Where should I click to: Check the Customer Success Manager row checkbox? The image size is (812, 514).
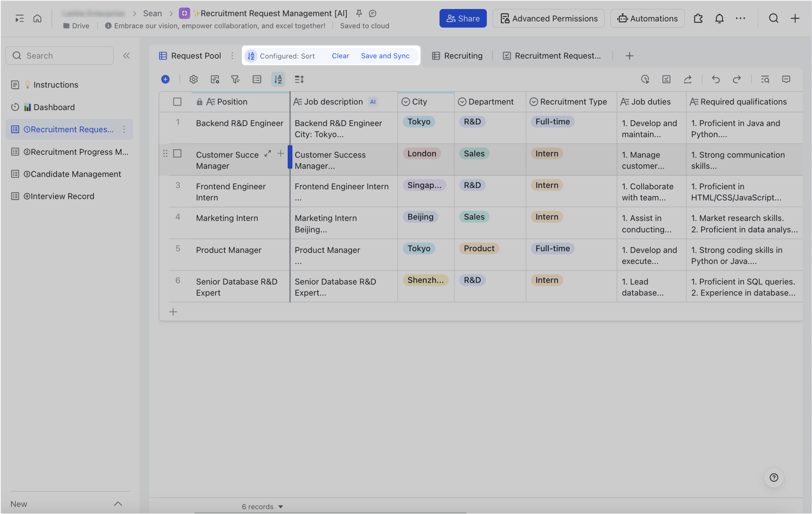(x=177, y=154)
